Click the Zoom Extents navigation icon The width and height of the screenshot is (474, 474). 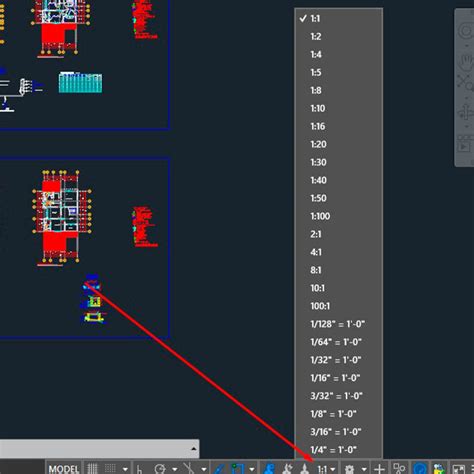(466, 82)
